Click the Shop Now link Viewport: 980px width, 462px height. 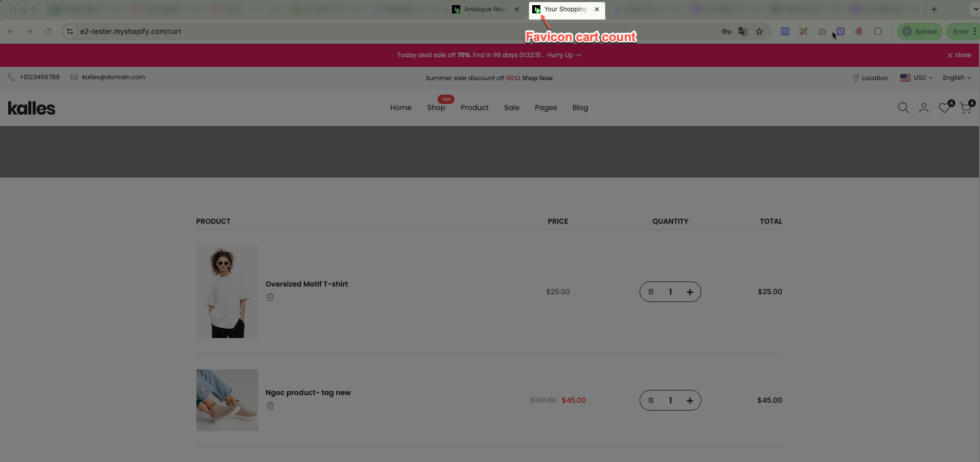537,78
